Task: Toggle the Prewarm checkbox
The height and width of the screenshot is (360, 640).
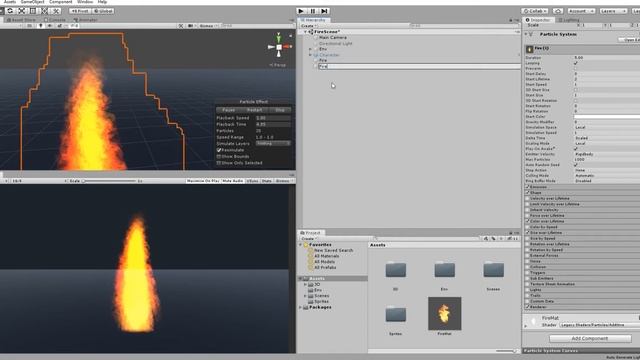Action: 576,69
